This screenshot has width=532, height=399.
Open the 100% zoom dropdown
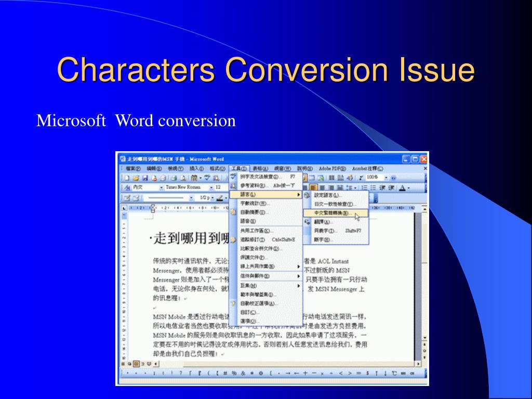pyautogui.click(x=386, y=178)
